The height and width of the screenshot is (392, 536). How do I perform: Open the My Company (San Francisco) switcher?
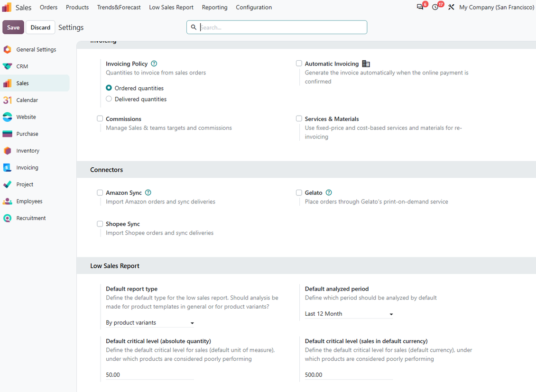(496, 7)
